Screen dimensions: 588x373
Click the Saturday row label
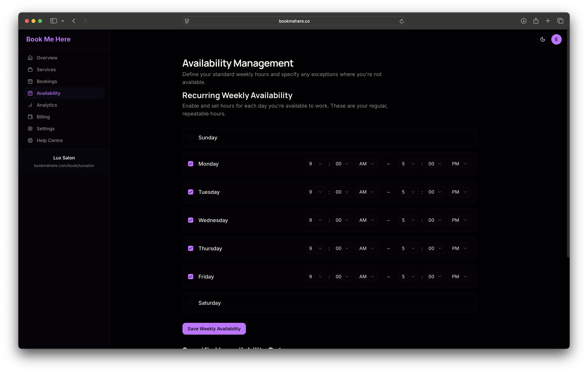click(210, 303)
